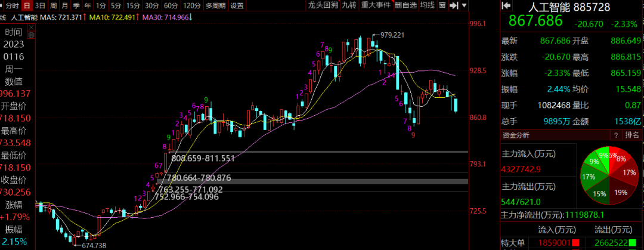Click the 674.738 low price marker
This screenshot has width=644, height=250.
pos(94,245)
